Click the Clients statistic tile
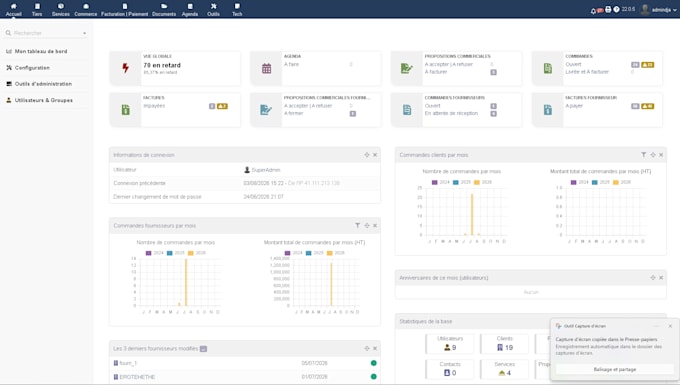 [x=504, y=343]
